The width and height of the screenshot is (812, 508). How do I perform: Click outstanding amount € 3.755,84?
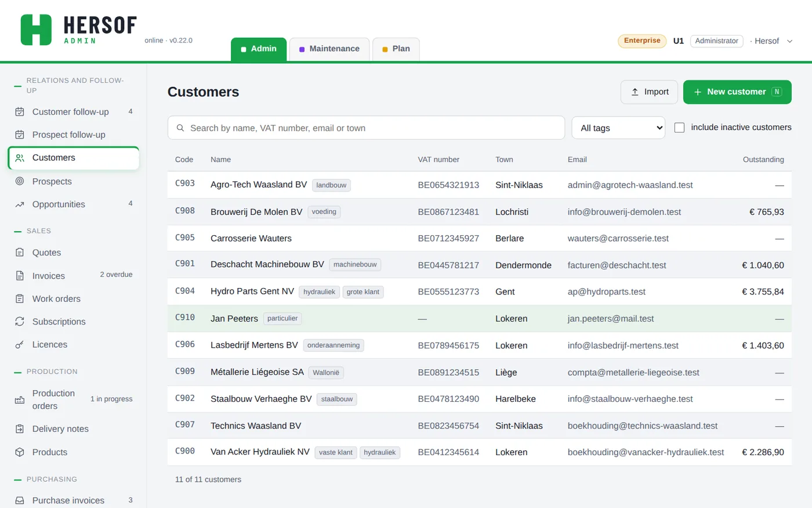763,292
